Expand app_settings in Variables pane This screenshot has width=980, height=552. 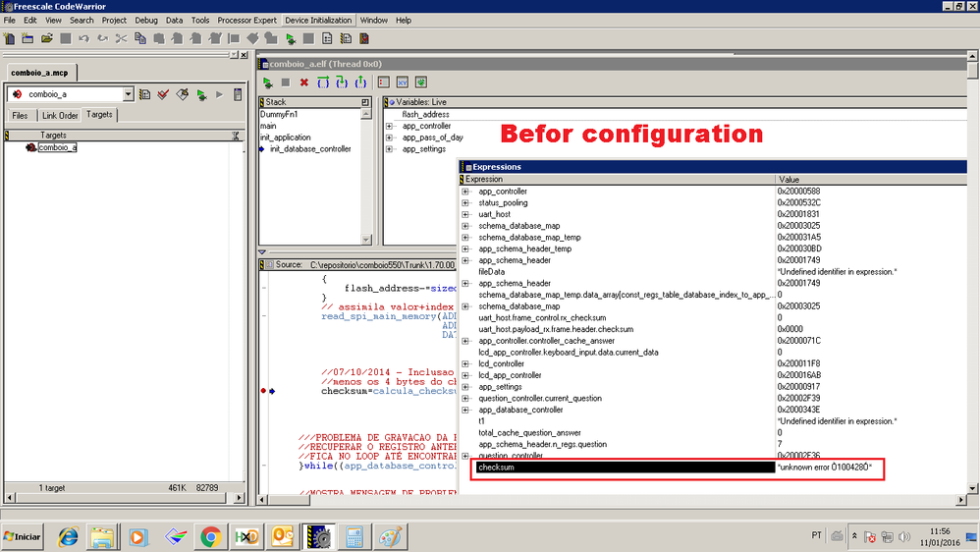[390, 148]
